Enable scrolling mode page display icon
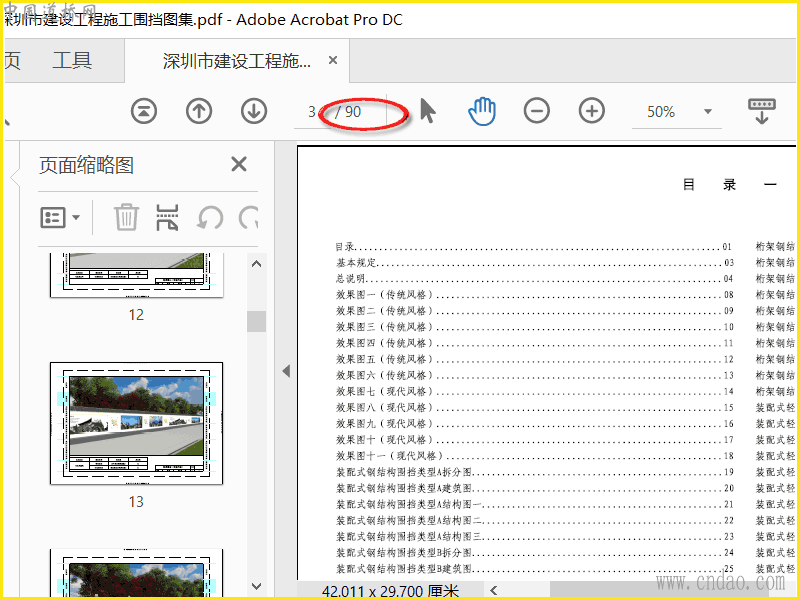 (762, 111)
